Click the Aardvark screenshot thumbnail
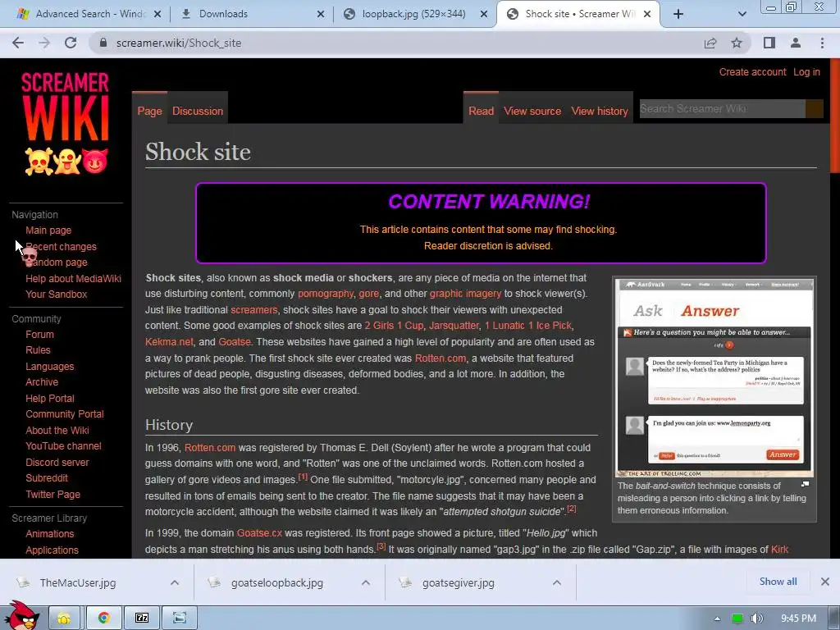 [714, 377]
